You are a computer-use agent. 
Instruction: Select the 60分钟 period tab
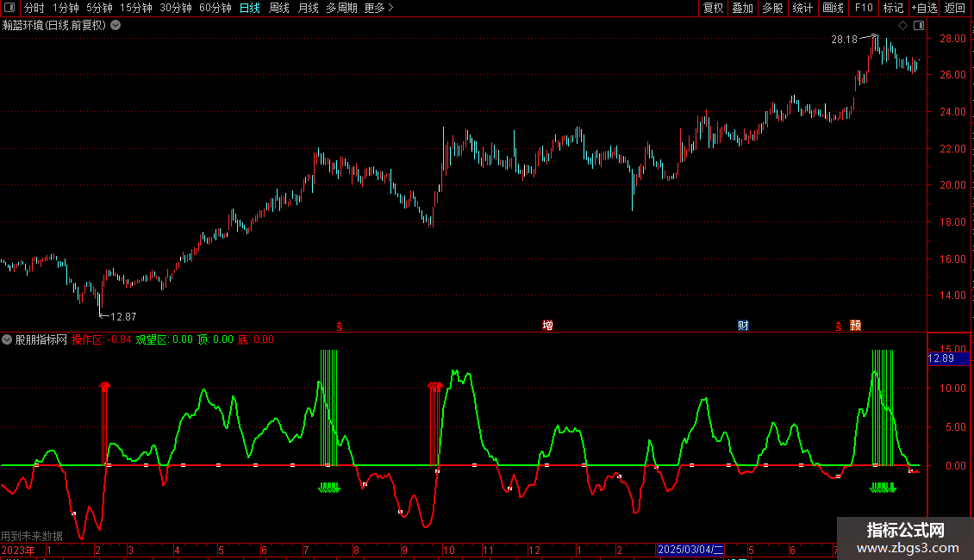(x=215, y=8)
